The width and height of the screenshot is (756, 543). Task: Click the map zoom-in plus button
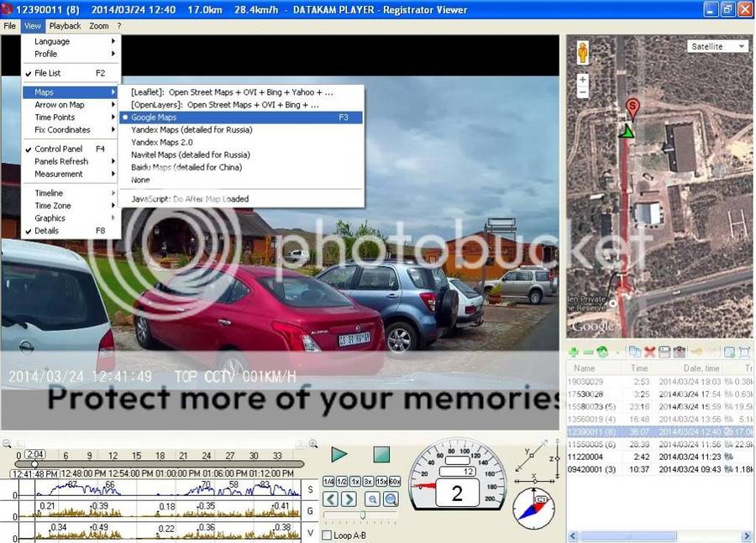coord(582,80)
